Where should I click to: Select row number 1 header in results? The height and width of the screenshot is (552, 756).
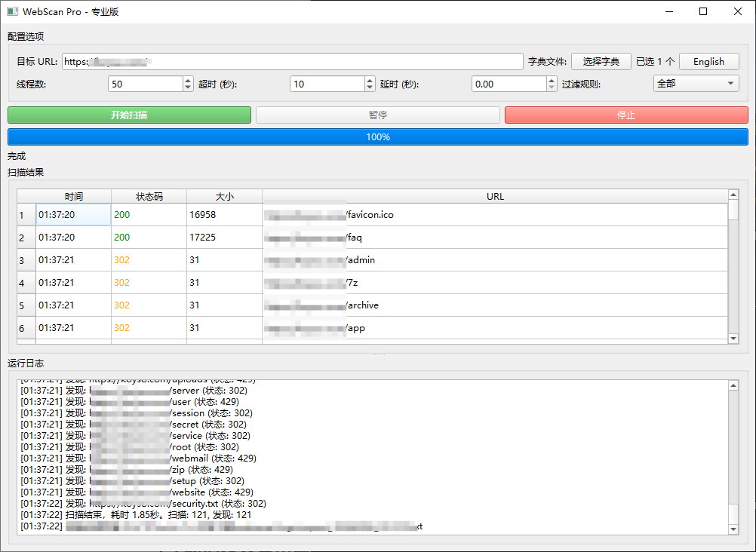click(x=26, y=214)
